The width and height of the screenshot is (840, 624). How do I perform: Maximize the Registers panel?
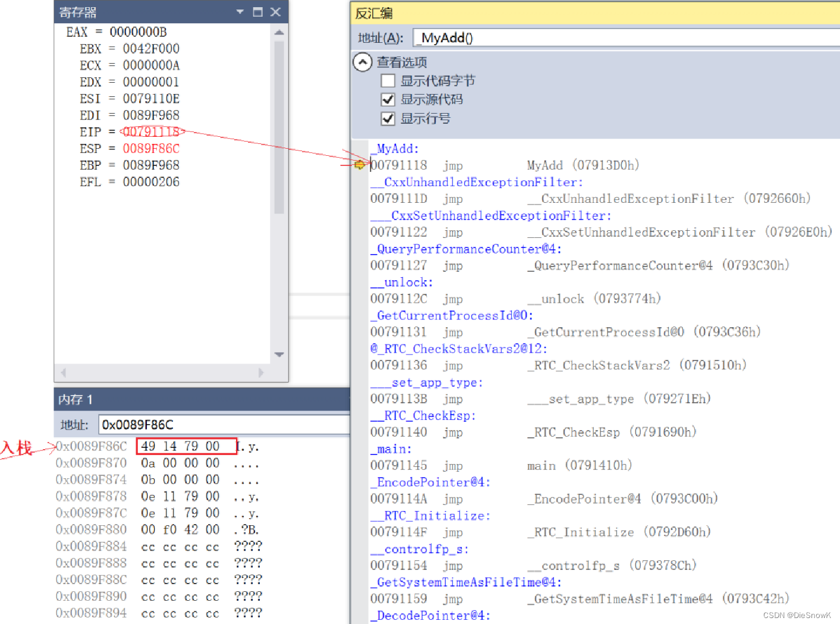tap(257, 12)
